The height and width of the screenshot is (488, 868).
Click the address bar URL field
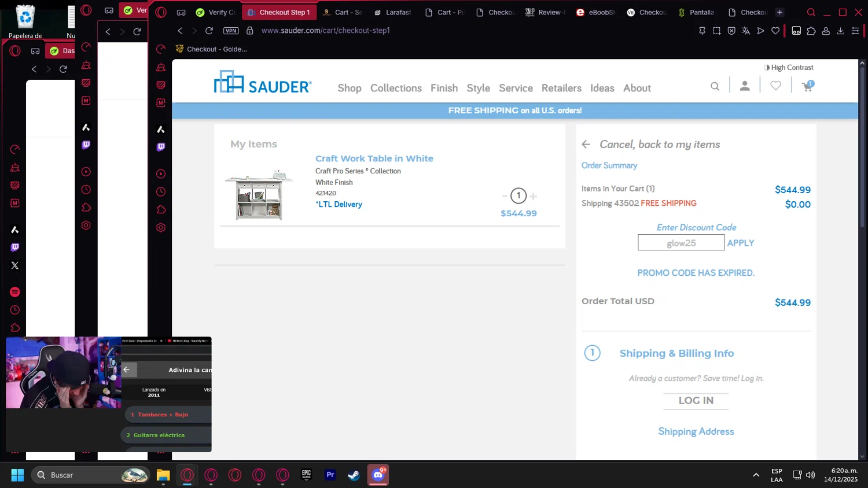(x=325, y=31)
